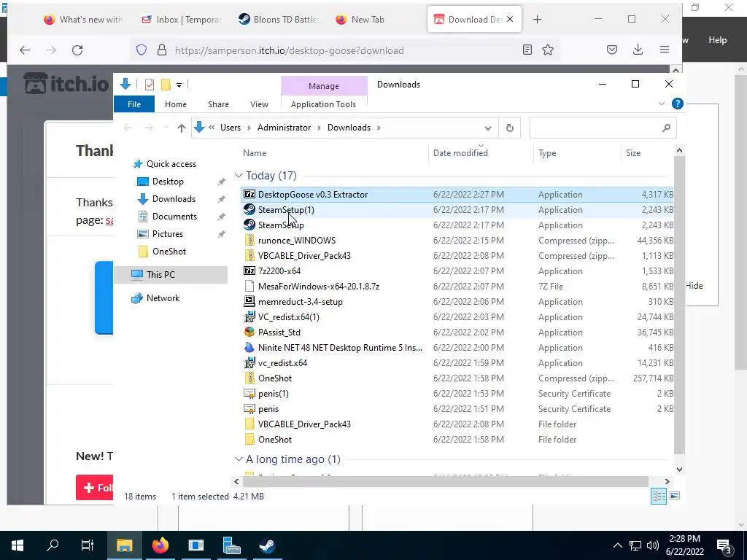The height and width of the screenshot is (560, 747).
Task: Select Desktop in Quick access
Action: click(168, 182)
